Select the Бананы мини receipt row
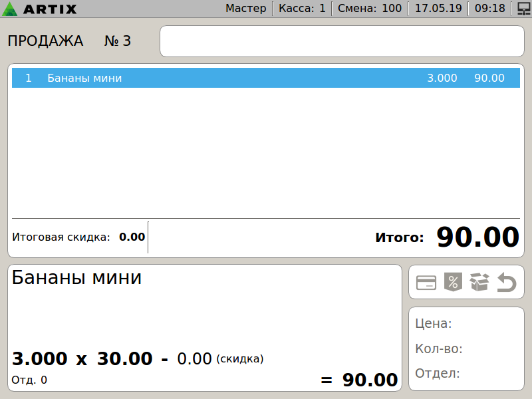 point(265,78)
